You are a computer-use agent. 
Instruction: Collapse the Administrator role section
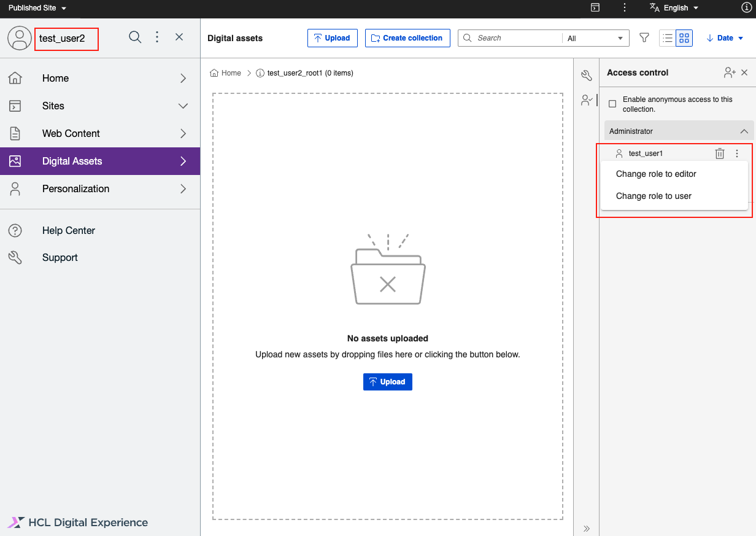[x=744, y=131]
